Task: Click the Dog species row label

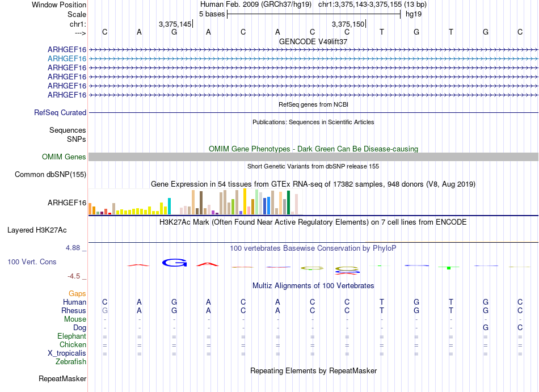Action: pos(79,328)
